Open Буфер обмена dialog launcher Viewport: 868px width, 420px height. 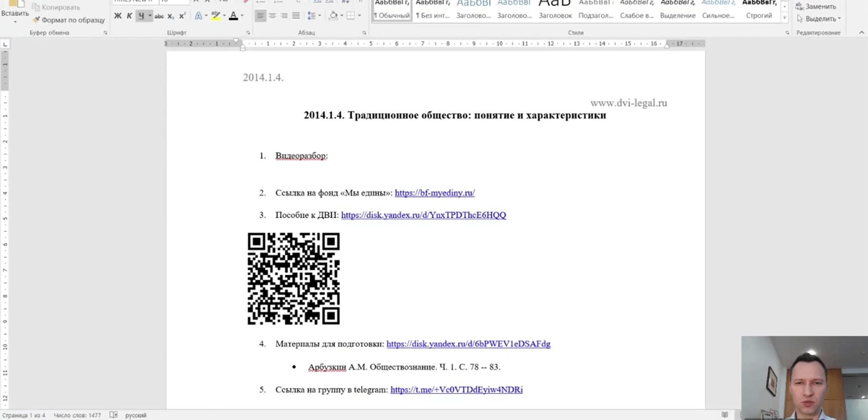[105, 33]
